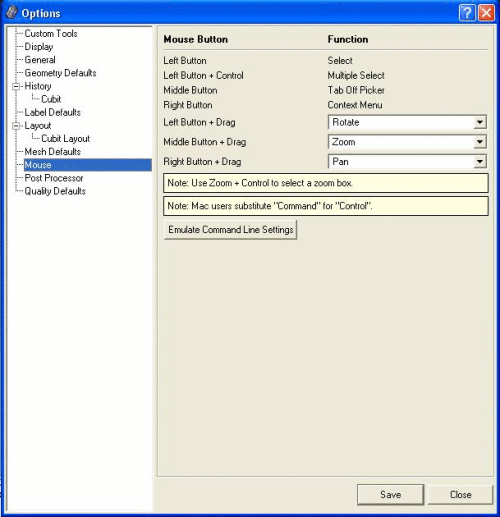Open Label Defaults page

[53, 112]
